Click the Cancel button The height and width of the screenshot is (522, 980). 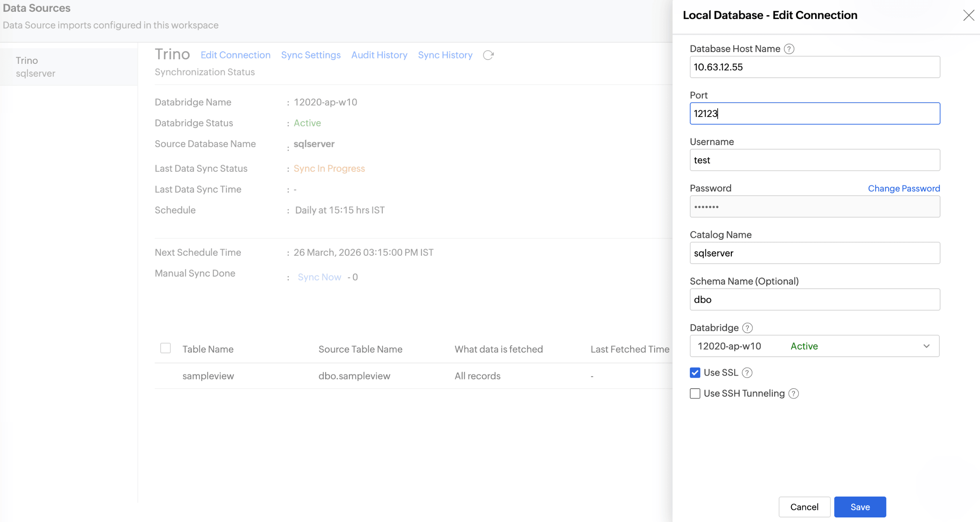pos(804,507)
